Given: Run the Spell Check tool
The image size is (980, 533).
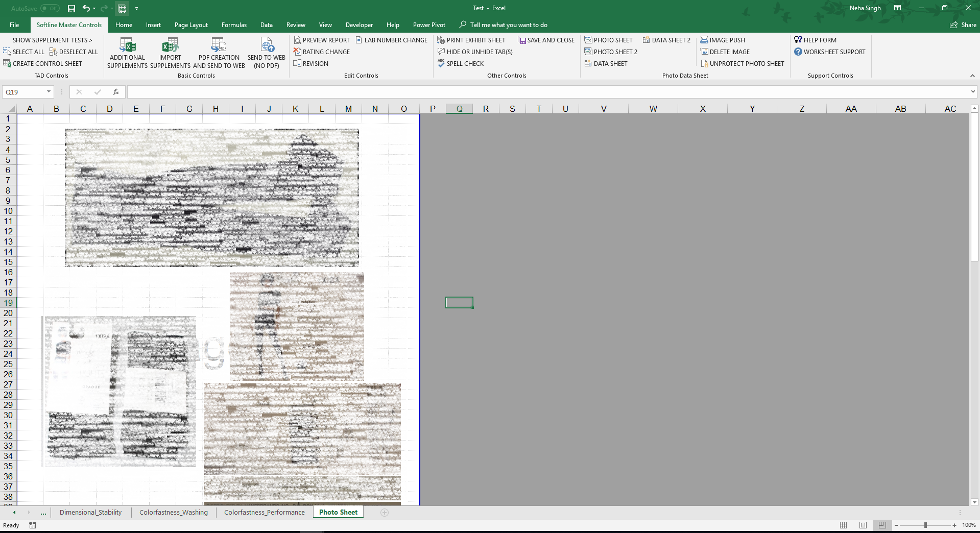Looking at the screenshot, I should pyautogui.click(x=461, y=63).
